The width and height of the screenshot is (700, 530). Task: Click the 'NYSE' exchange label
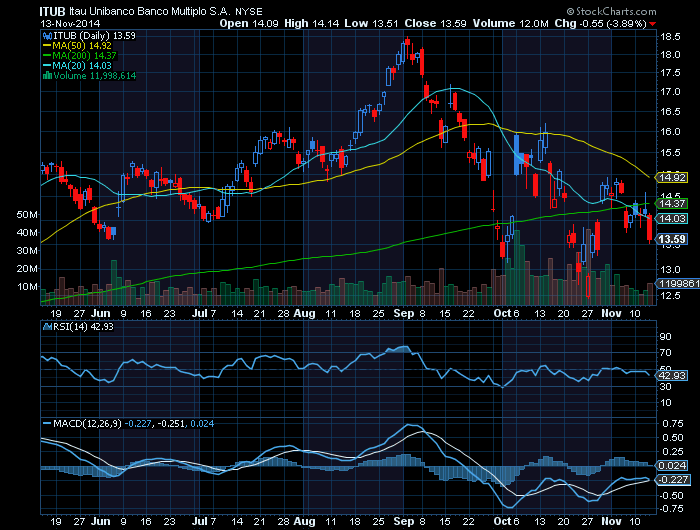coord(249,12)
